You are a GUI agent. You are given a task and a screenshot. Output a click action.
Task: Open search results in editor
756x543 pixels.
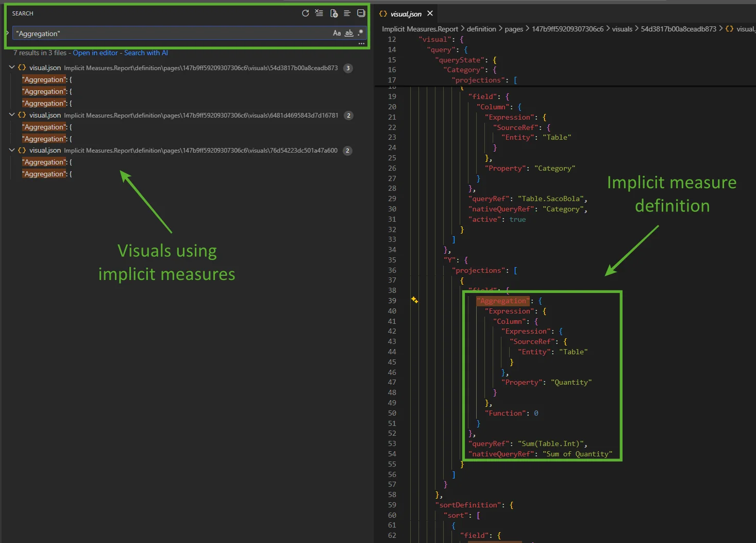pos(95,53)
